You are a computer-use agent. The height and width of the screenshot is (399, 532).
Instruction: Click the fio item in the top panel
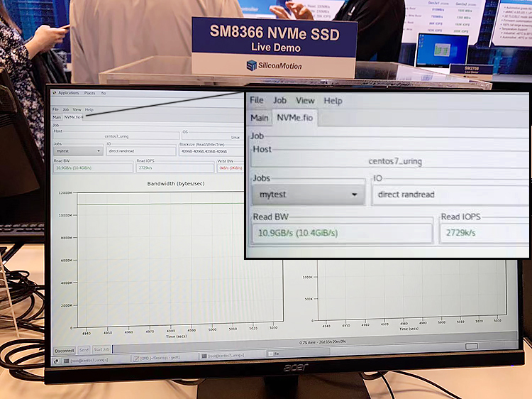pos(104,93)
